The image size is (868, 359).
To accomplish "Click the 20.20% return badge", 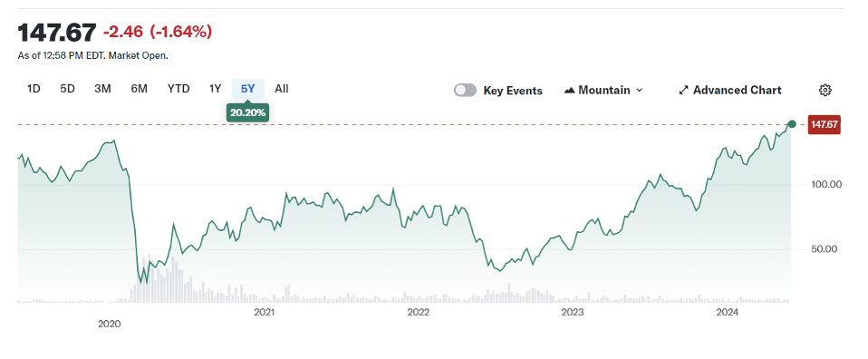I will pos(247,113).
